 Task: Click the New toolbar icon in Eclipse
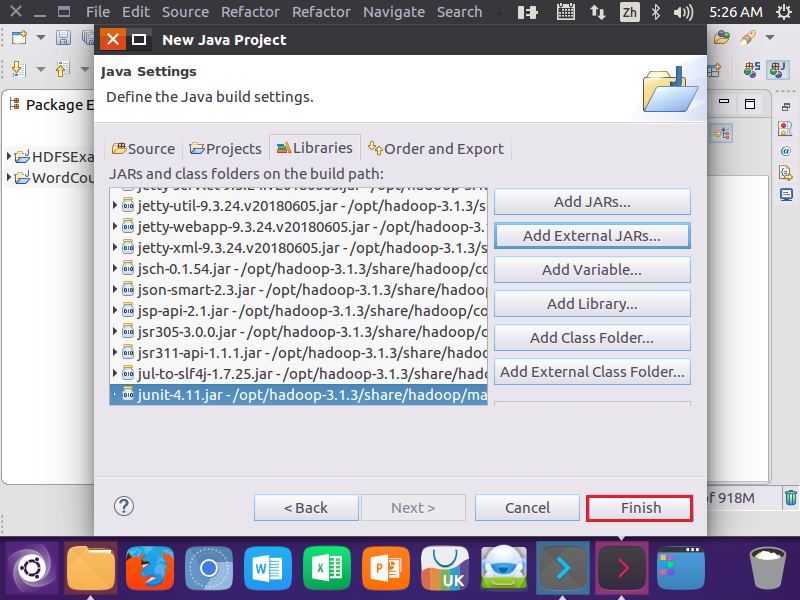coord(19,37)
